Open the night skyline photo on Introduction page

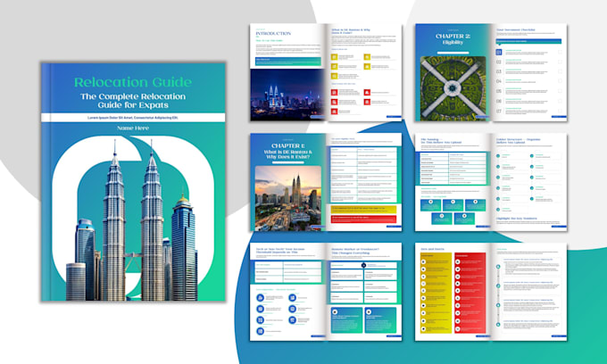pos(287,95)
